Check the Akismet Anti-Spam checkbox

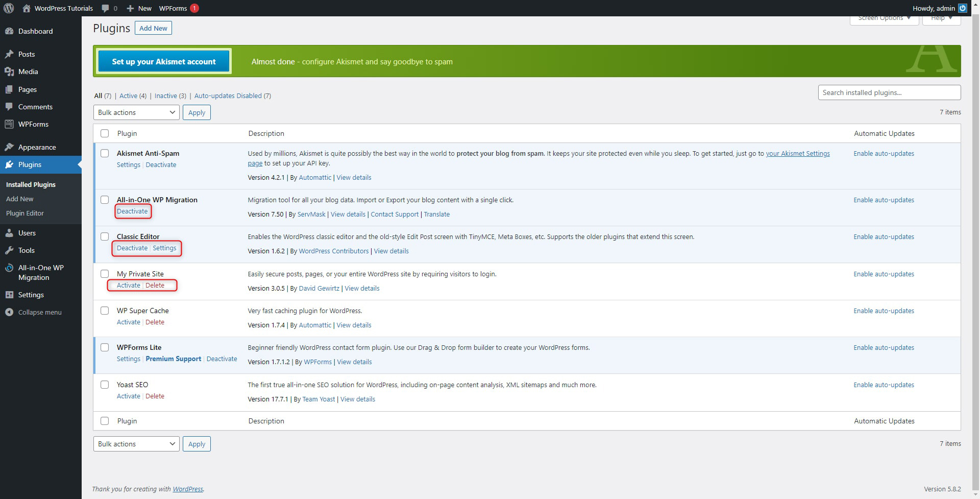(105, 153)
